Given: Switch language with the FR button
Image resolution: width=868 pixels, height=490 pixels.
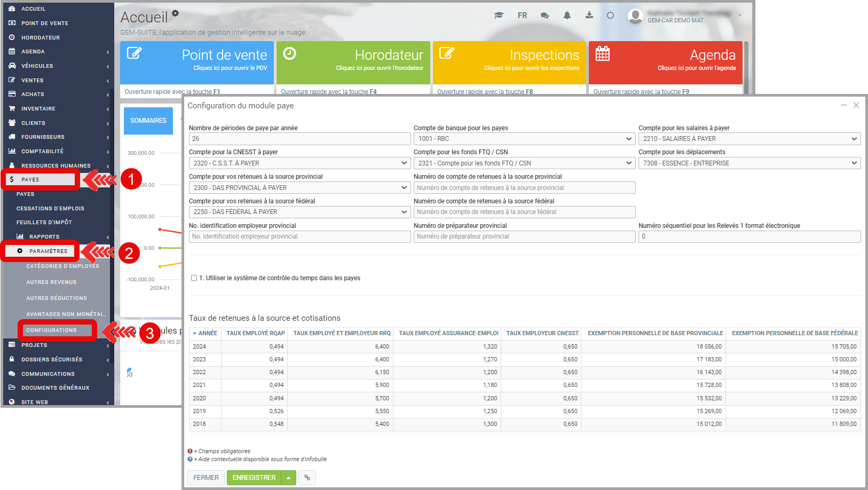Looking at the screenshot, I should point(522,15).
